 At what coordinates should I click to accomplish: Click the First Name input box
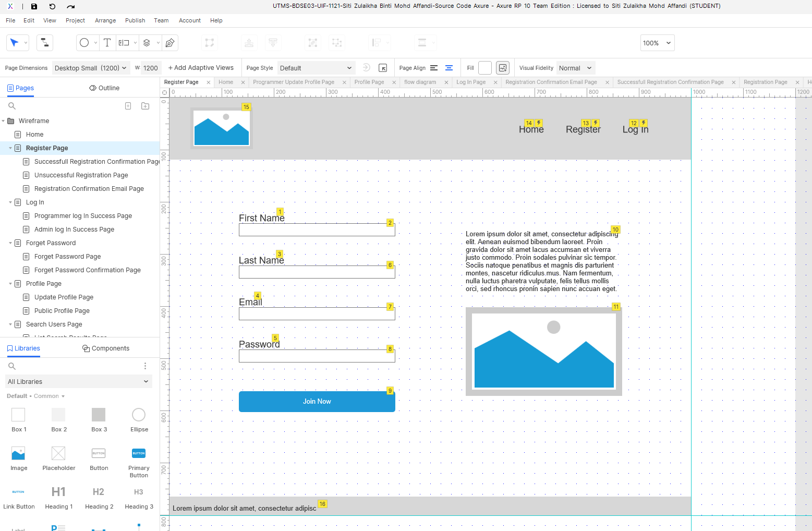[317, 230]
